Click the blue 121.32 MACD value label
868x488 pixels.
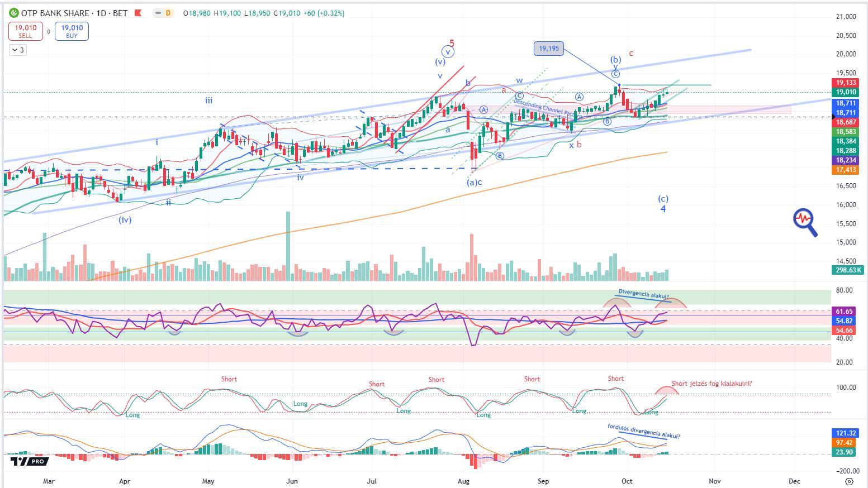[846, 433]
